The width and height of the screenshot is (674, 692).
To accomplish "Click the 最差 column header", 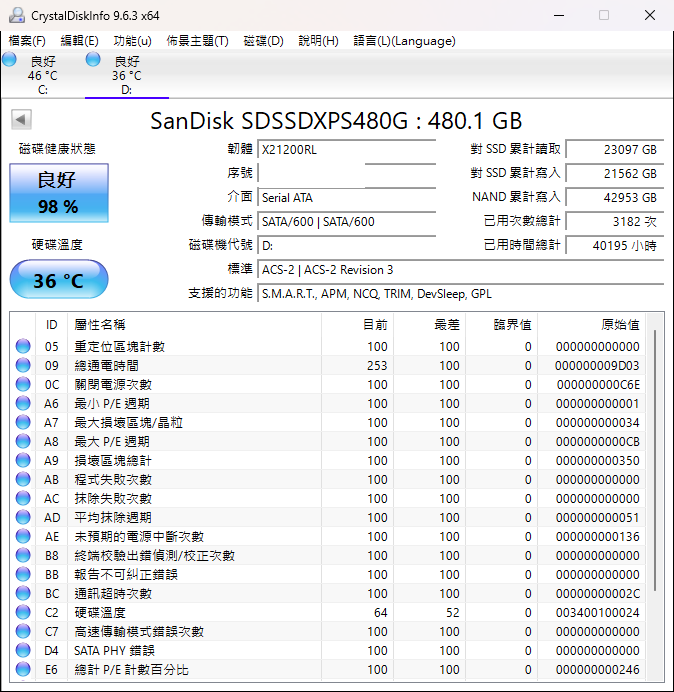I will pos(429,325).
